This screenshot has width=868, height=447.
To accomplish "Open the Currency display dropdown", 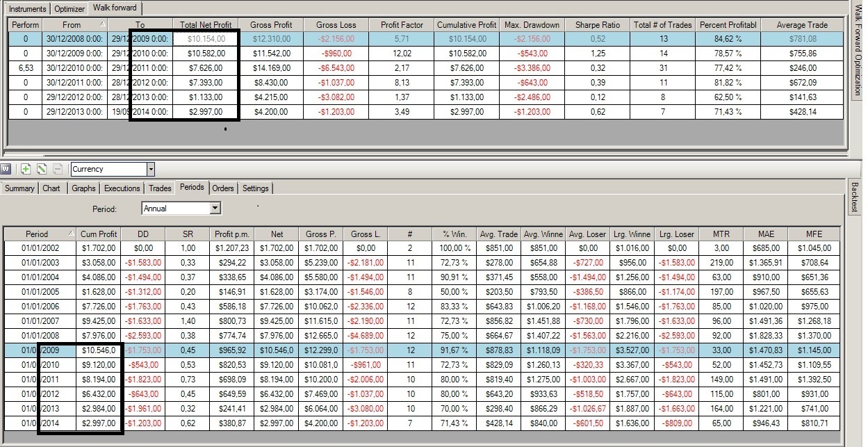I will [151, 169].
